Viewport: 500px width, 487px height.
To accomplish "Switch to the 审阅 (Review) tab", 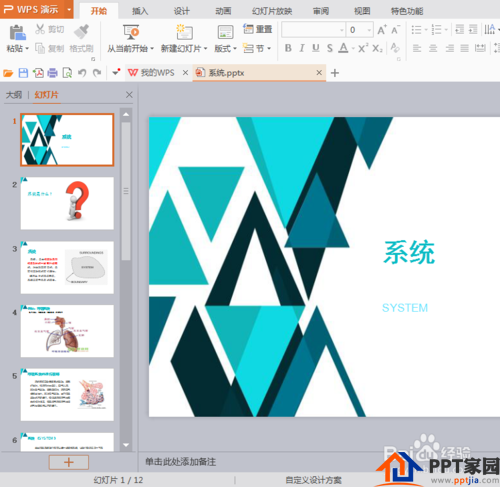I will pos(321,11).
